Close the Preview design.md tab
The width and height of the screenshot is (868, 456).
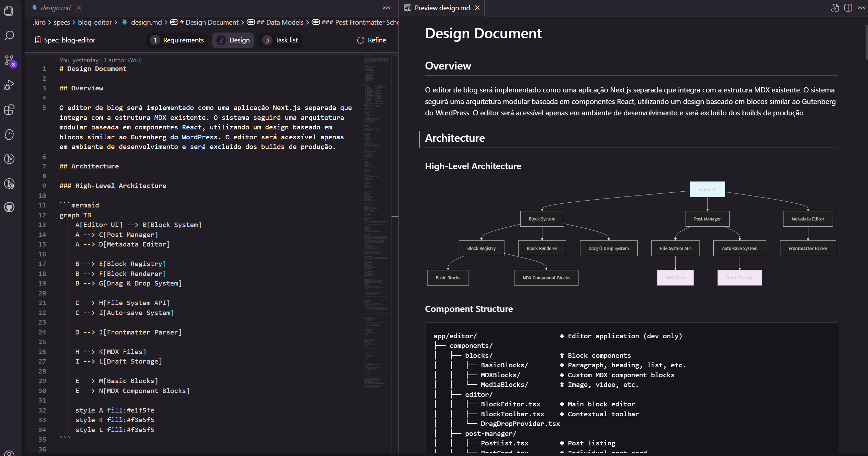pyautogui.click(x=477, y=8)
